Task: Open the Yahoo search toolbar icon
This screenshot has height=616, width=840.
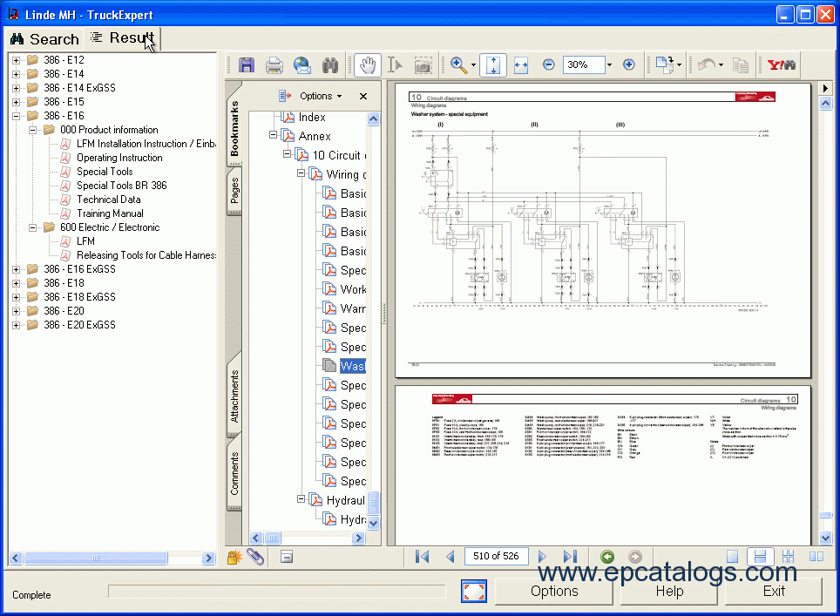Action: 782,65
